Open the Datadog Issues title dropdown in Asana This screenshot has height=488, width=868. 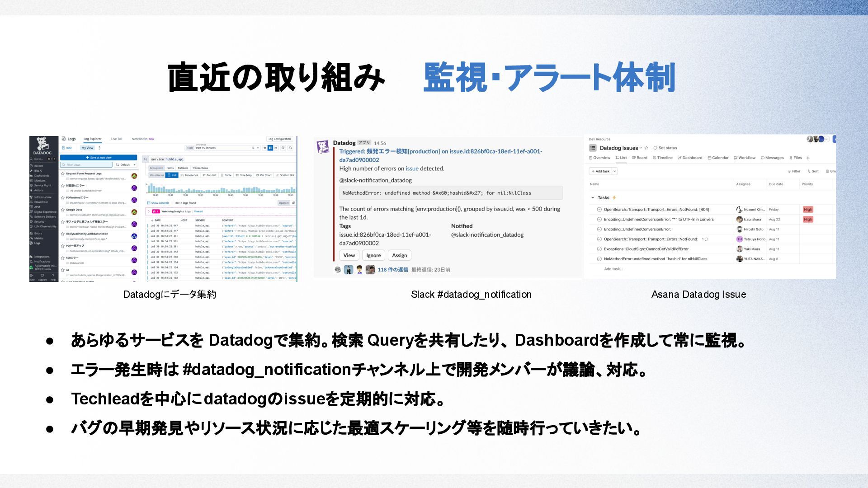641,148
